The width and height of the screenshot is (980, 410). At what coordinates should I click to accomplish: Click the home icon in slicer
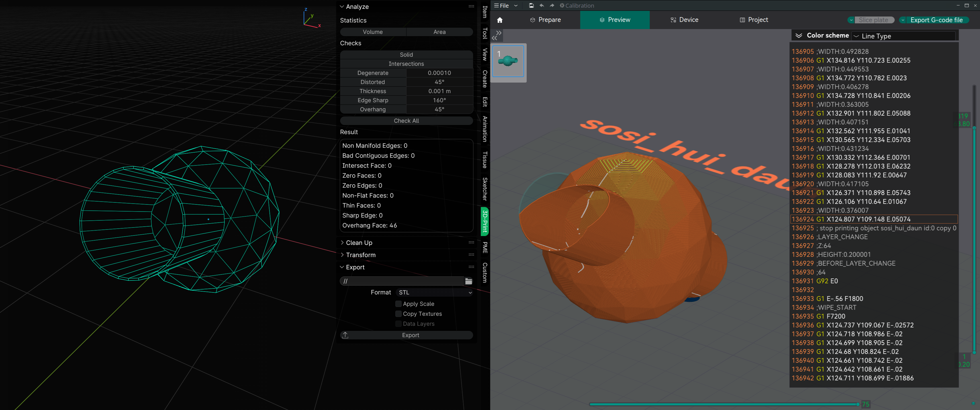coord(500,20)
